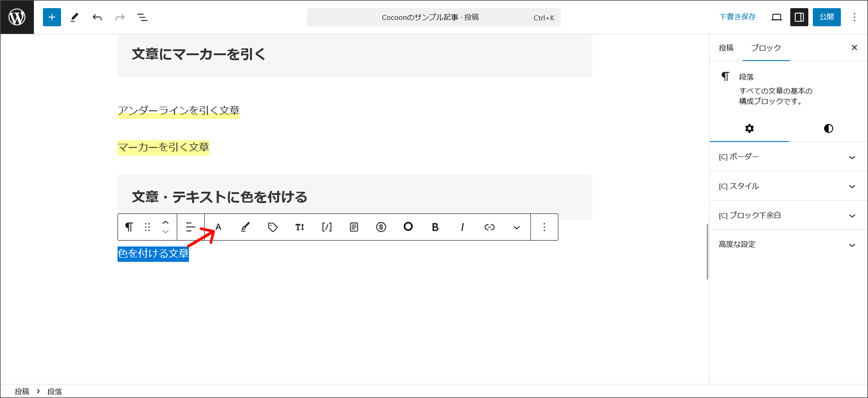
Task: Open the document overview list icon
Action: [142, 17]
